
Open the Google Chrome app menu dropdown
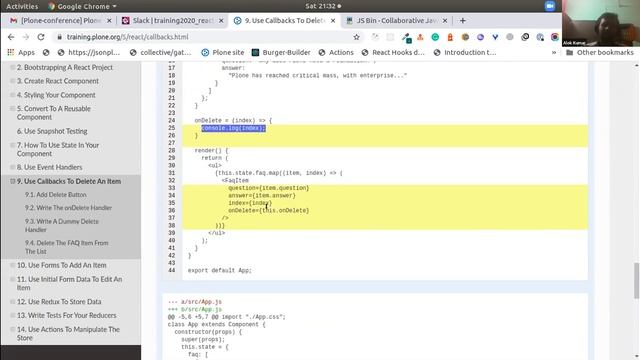(x=82, y=6)
